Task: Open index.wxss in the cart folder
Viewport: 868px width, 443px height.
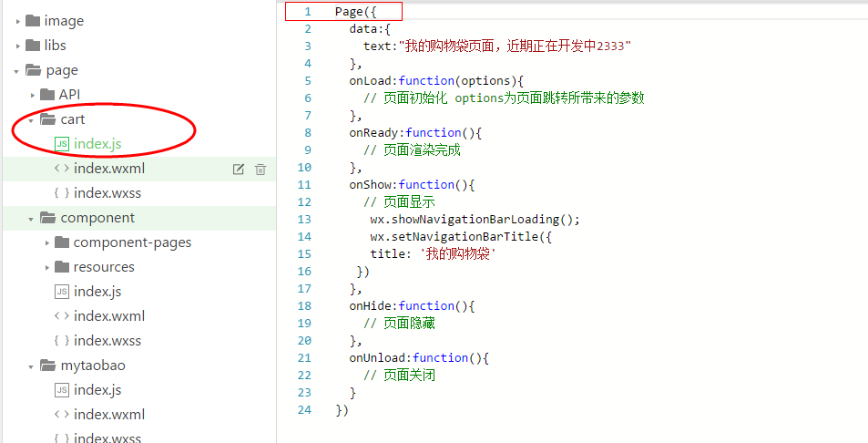Action: [x=107, y=193]
